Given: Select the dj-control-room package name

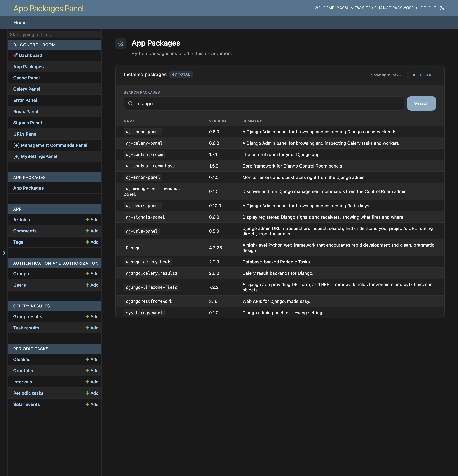Looking at the screenshot, I should tap(144, 154).
